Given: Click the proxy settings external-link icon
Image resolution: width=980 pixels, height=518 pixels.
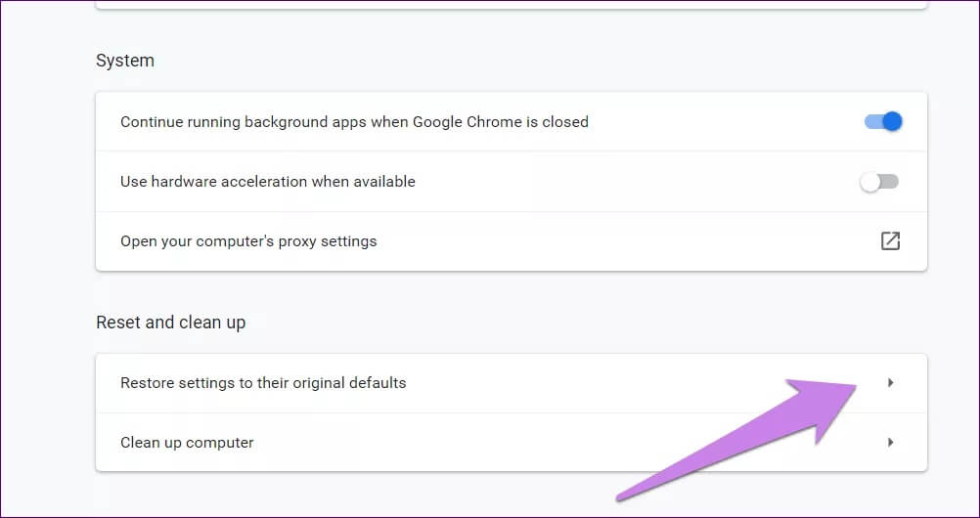Looking at the screenshot, I should pos(890,240).
